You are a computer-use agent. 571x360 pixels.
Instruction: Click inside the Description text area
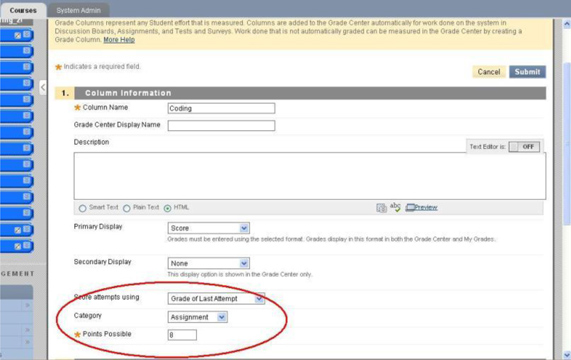[310, 176]
